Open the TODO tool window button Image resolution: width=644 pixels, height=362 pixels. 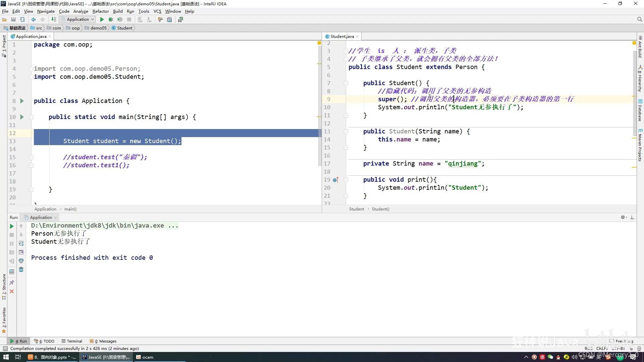click(44, 341)
